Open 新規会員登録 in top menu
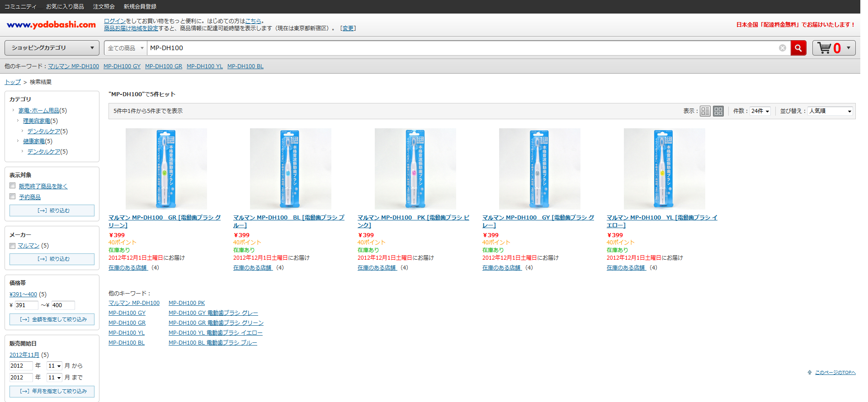Screen dimensions: 868x402 (x=140, y=6)
